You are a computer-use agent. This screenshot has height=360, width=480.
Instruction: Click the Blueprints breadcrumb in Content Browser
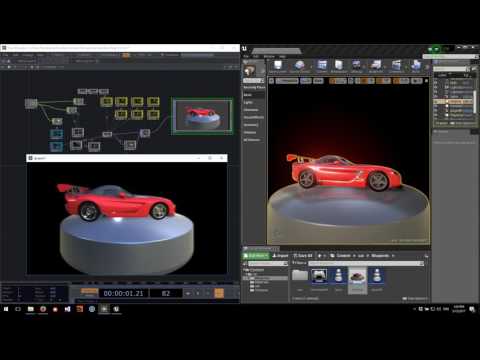380,256
